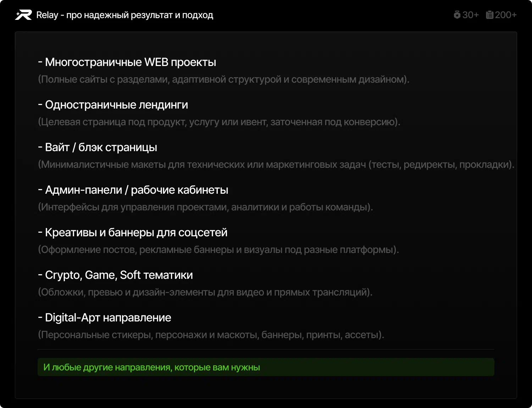The width and height of the screenshot is (532, 408).
Task: Open Админ-панели / рабочие кабинеты item
Action: tap(133, 190)
